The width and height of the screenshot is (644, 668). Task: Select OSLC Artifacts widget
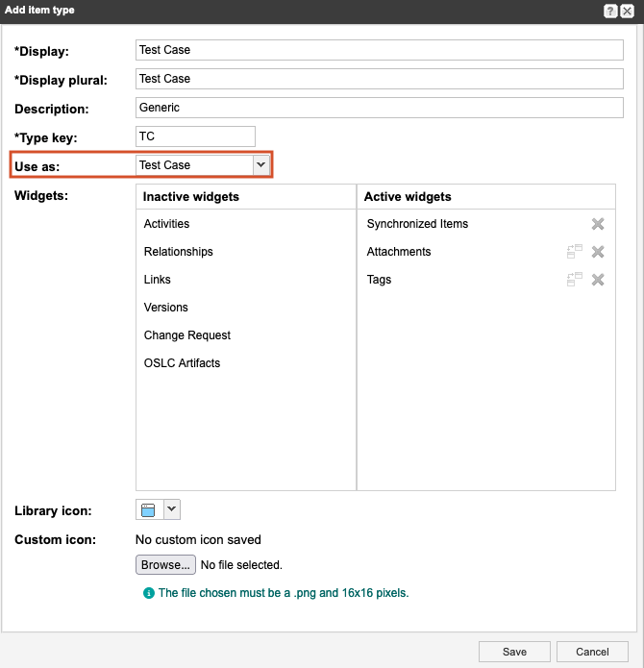tap(182, 363)
